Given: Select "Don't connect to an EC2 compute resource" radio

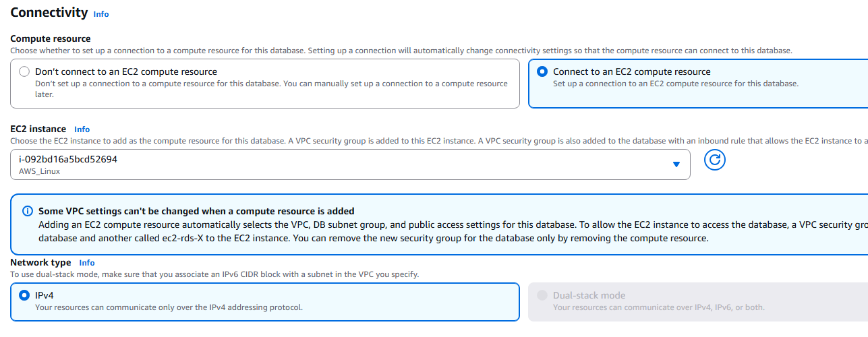Looking at the screenshot, I should [x=24, y=71].
